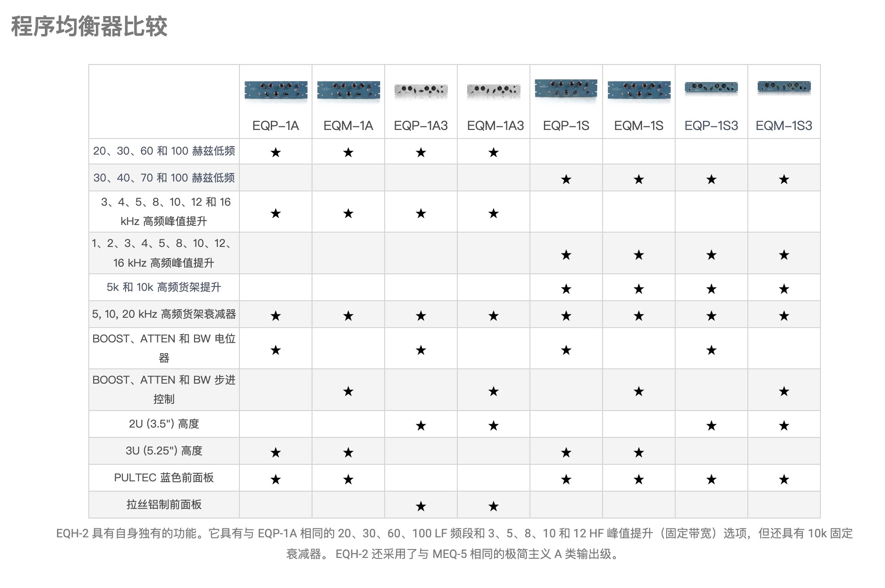Click the EQP-1A column header text
Image resolution: width=885 pixels, height=588 pixels.
click(276, 125)
